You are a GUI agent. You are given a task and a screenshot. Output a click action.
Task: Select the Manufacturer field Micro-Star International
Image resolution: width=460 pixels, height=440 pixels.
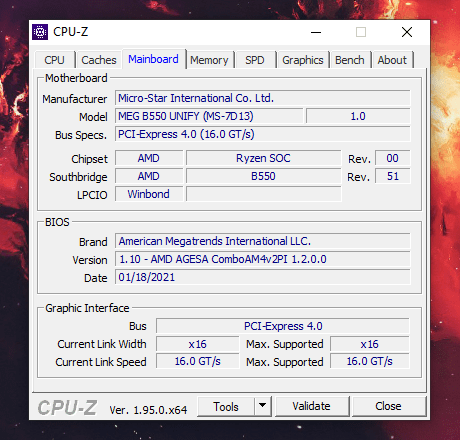click(x=263, y=98)
